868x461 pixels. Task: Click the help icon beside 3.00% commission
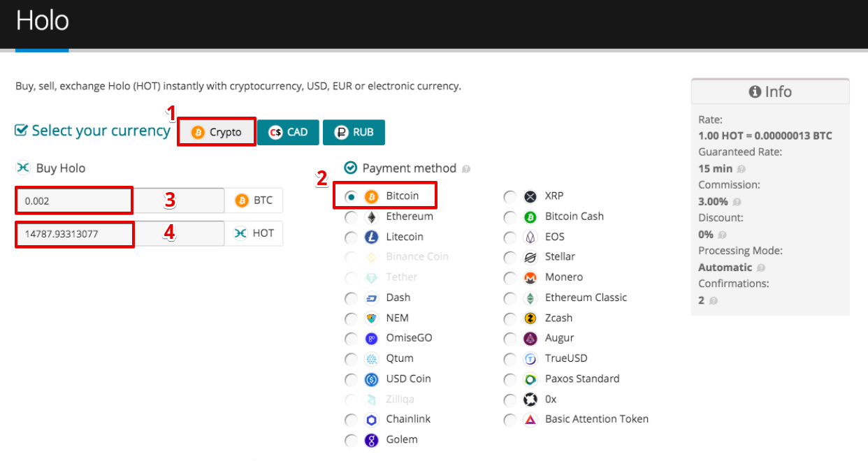point(737,202)
